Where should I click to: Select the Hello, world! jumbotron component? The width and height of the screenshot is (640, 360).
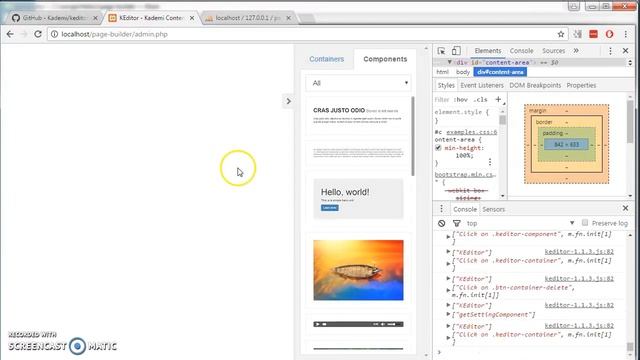[358, 198]
